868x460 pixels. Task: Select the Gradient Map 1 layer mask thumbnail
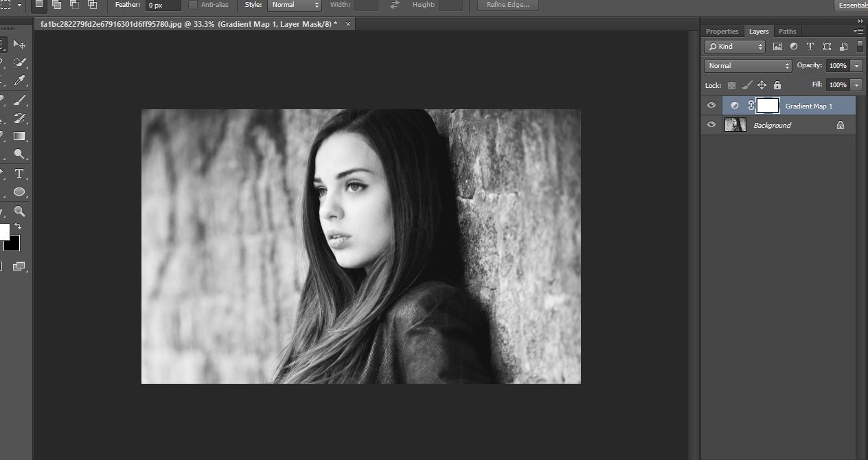[767, 106]
